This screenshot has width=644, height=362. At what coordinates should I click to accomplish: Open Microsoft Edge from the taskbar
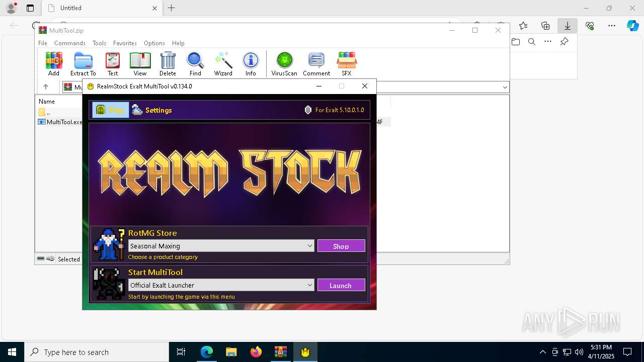(207, 352)
